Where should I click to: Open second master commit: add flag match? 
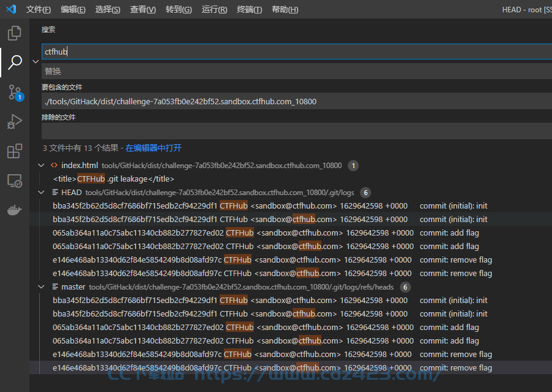[291, 340]
